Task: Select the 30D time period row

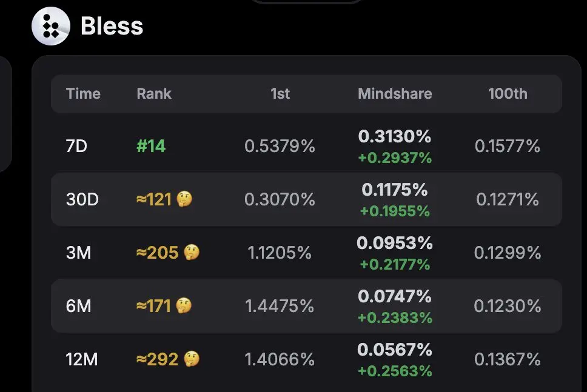Action: tap(306, 199)
